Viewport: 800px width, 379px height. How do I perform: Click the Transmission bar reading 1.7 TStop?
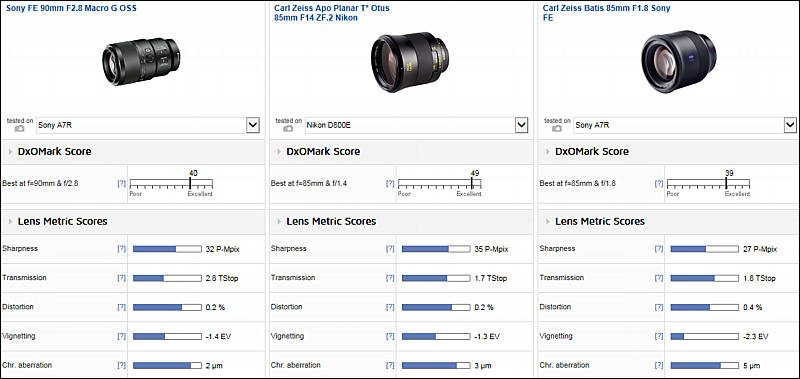436,278
